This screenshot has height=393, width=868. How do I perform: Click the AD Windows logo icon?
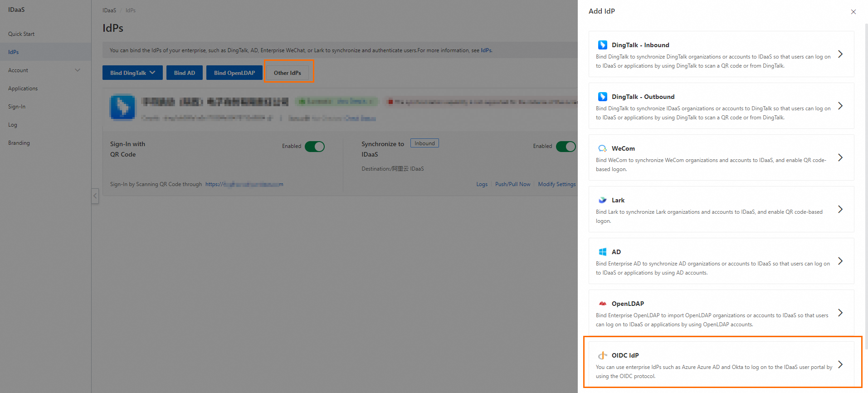[x=602, y=252]
